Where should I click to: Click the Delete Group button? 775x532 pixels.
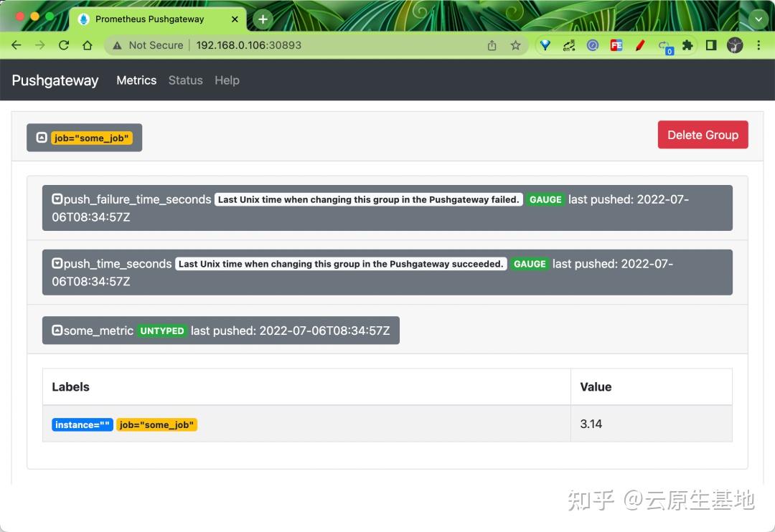[x=703, y=135]
